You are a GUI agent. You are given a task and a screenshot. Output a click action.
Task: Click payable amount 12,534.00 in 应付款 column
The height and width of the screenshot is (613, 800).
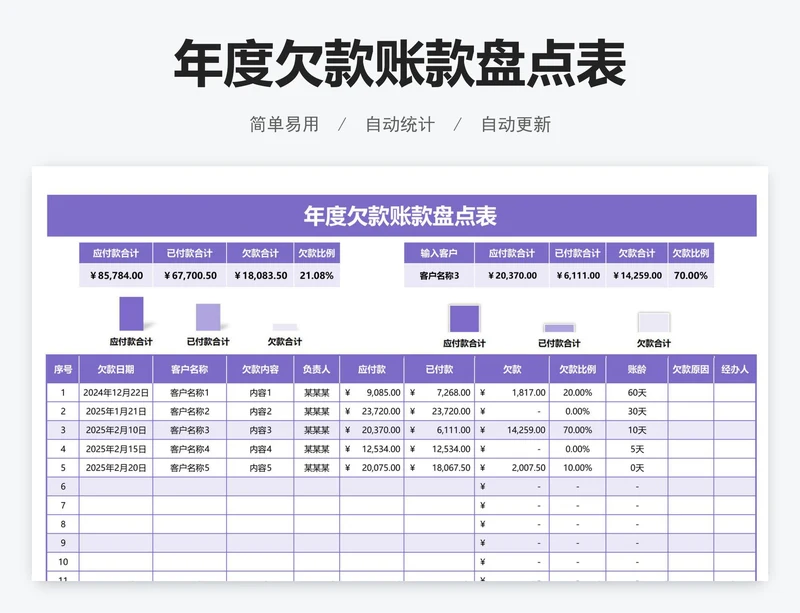click(372, 449)
